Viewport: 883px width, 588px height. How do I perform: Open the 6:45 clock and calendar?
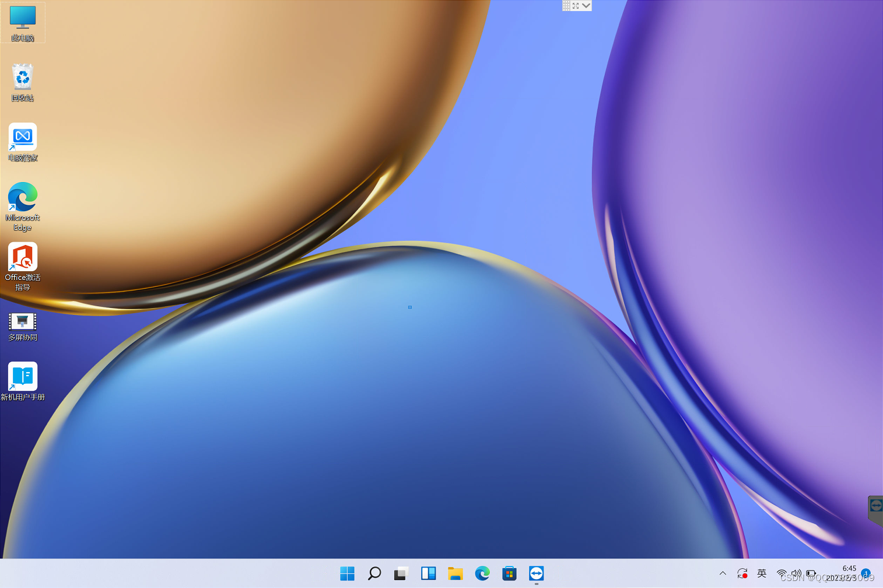pos(842,573)
